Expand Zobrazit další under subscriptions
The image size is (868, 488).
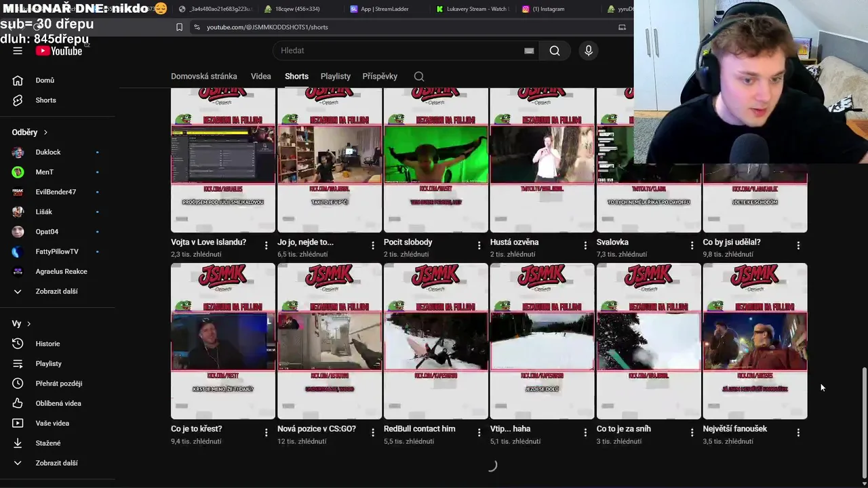pos(58,291)
